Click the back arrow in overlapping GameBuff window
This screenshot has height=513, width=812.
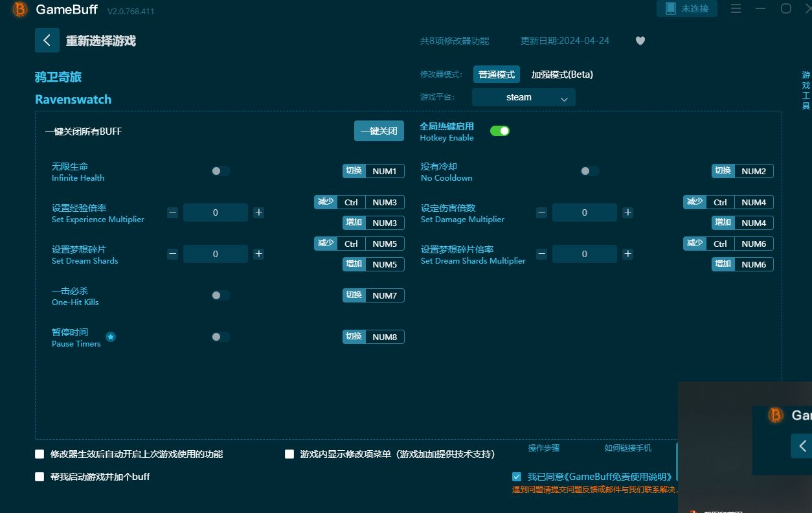point(802,446)
